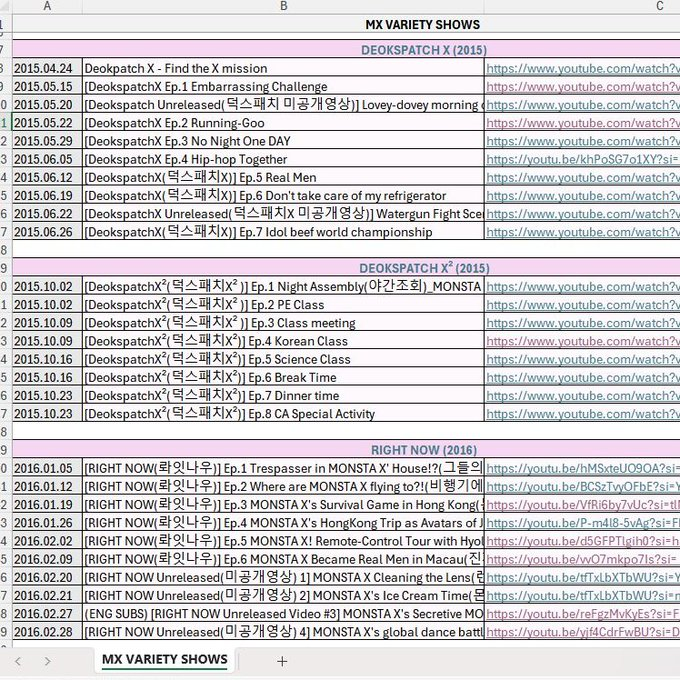Select date cell 2015.05.20
The width and height of the screenshot is (680, 680).
(47, 105)
